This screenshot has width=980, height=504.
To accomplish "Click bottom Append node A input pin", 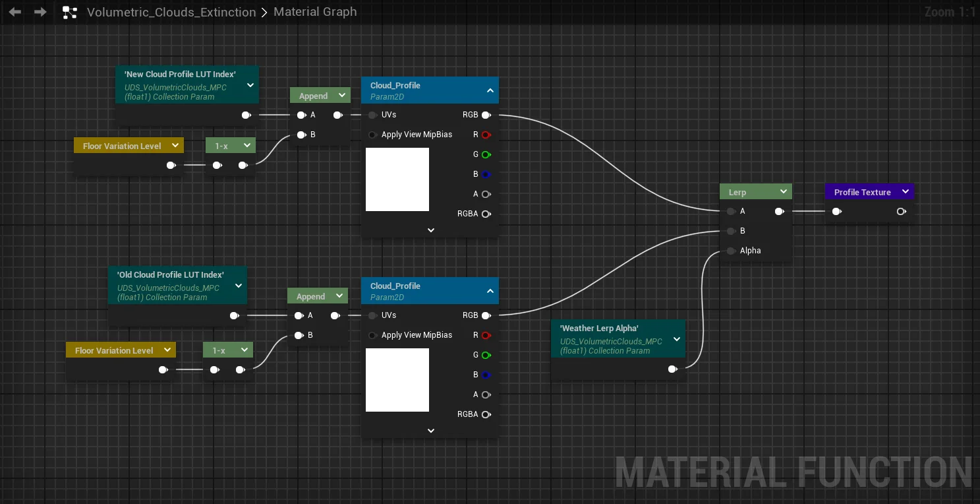I will coord(299,315).
